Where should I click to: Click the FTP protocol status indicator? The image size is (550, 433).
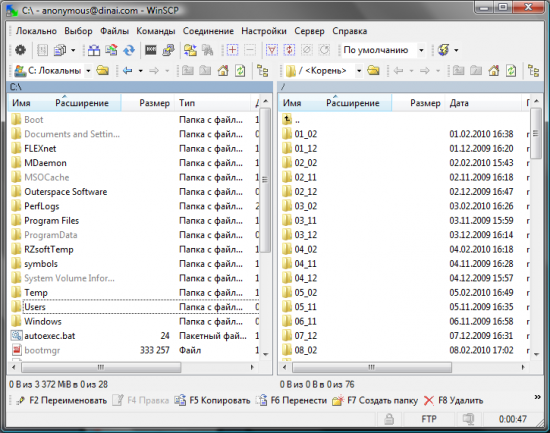pyautogui.click(x=429, y=419)
